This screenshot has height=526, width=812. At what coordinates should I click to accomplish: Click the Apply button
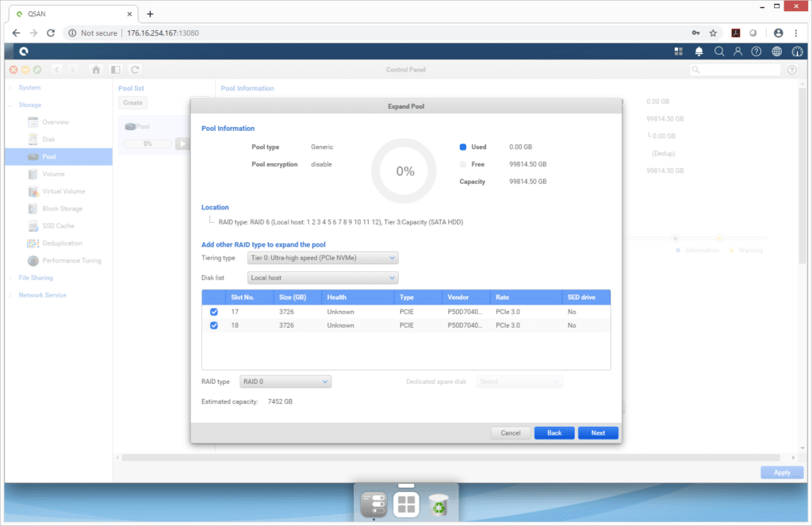[781, 473]
